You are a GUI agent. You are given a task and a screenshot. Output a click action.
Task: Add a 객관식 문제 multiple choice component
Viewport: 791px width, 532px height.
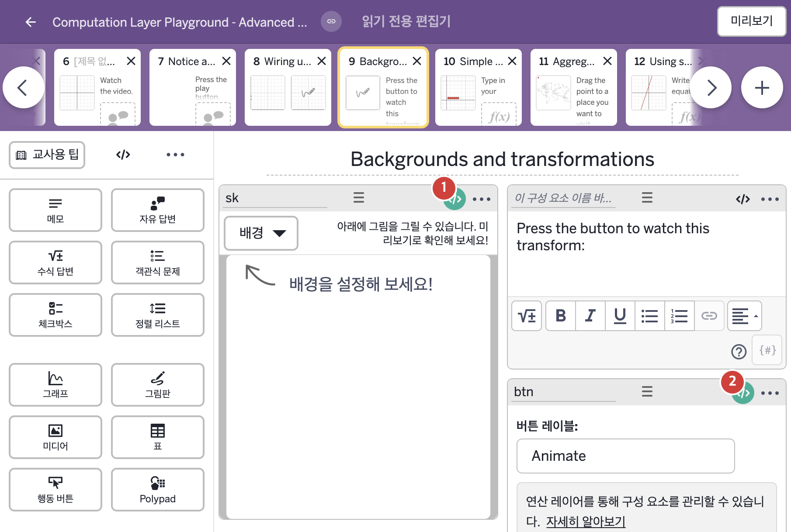point(158,263)
